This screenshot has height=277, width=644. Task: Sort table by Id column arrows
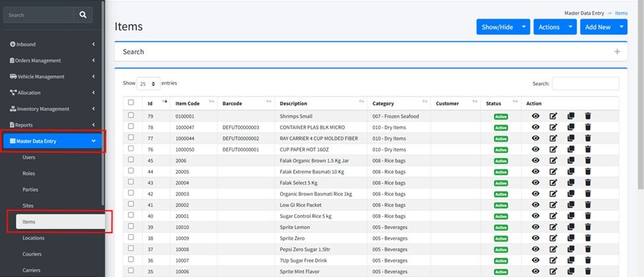[164, 102]
